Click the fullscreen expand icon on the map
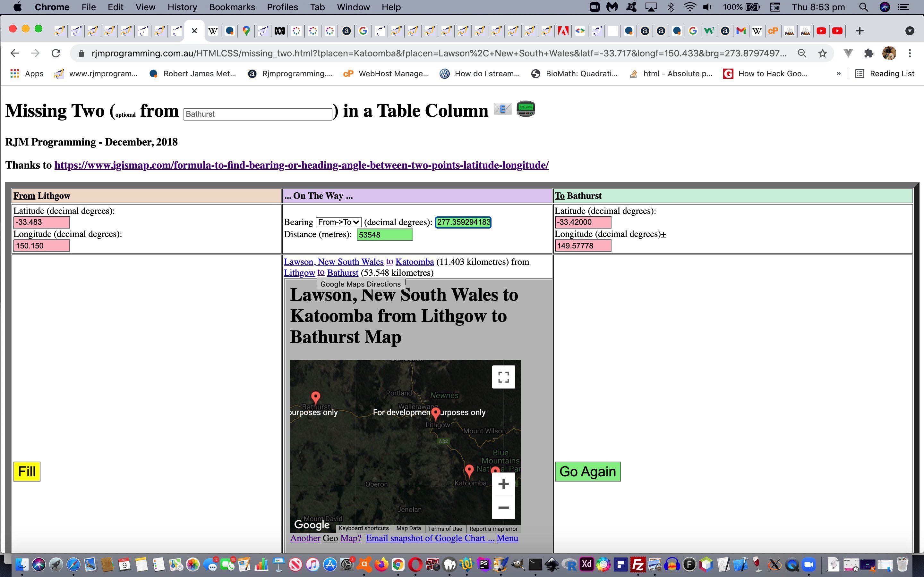Viewport: 924px width, 577px height. [x=504, y=376]
